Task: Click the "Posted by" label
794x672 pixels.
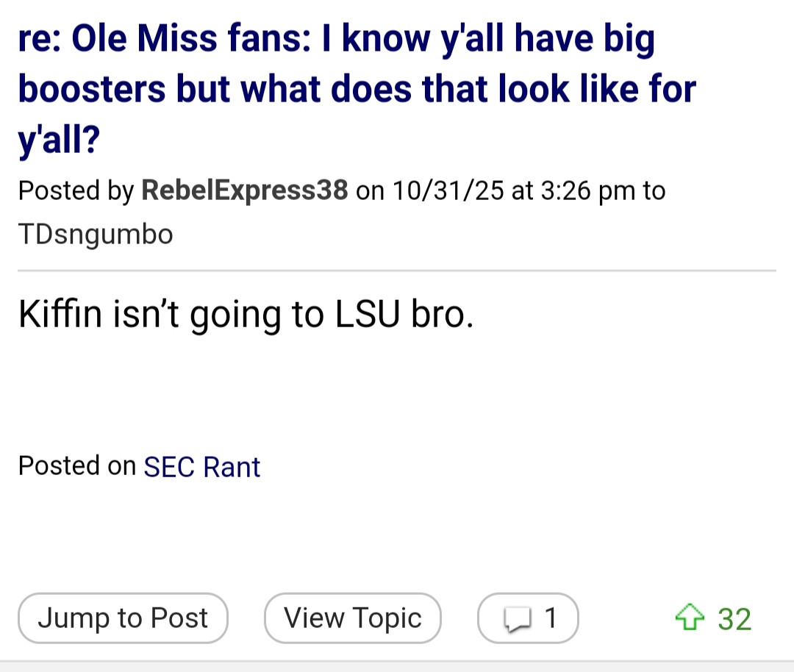Action: click(75, 190)
